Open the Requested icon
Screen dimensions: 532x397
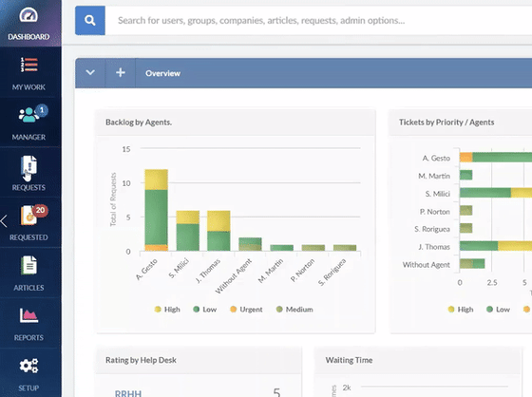click(28, 216)
